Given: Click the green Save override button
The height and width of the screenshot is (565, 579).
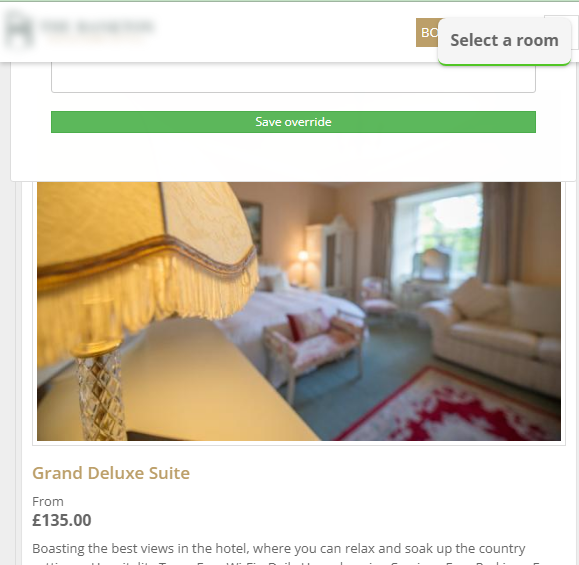Looking at the screenshot, I should (293, 122).
